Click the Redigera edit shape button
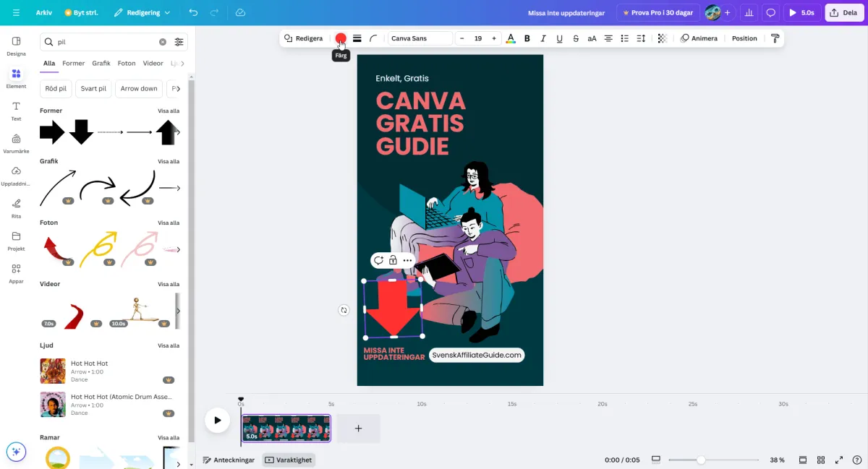Image resolution: width=868 pixels, height=469 pixels. pos(303,38)
